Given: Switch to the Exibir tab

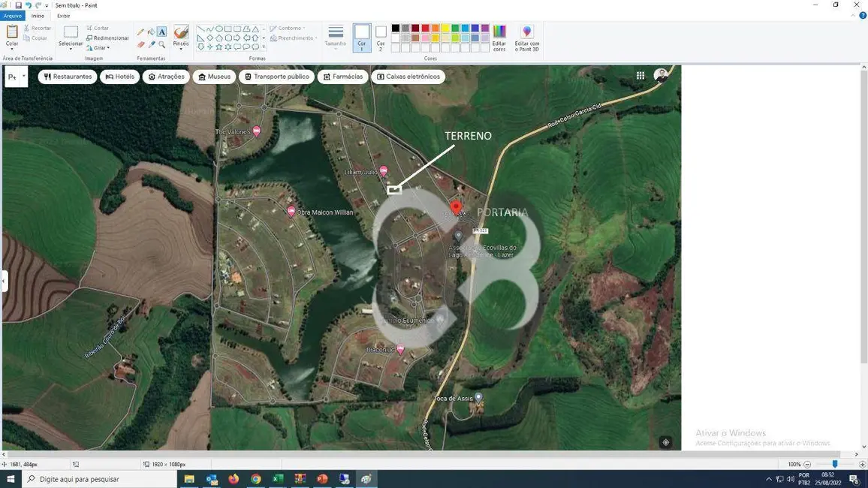Looking at the screenshot, I should [64, 16].
